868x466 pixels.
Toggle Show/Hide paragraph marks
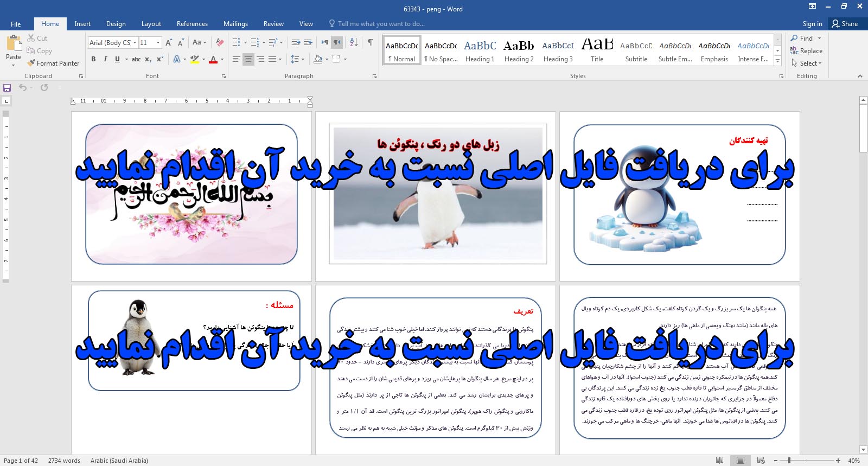point(370,42)
